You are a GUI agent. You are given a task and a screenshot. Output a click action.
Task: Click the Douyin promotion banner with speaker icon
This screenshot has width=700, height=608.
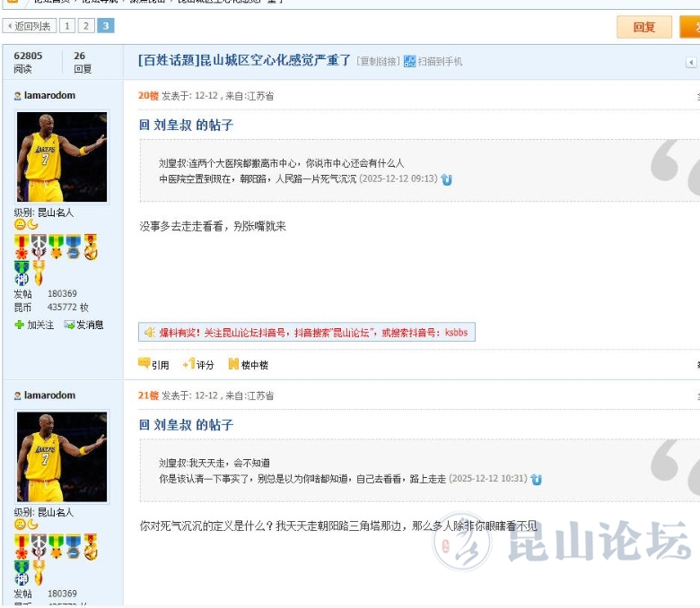coord(306,332)
